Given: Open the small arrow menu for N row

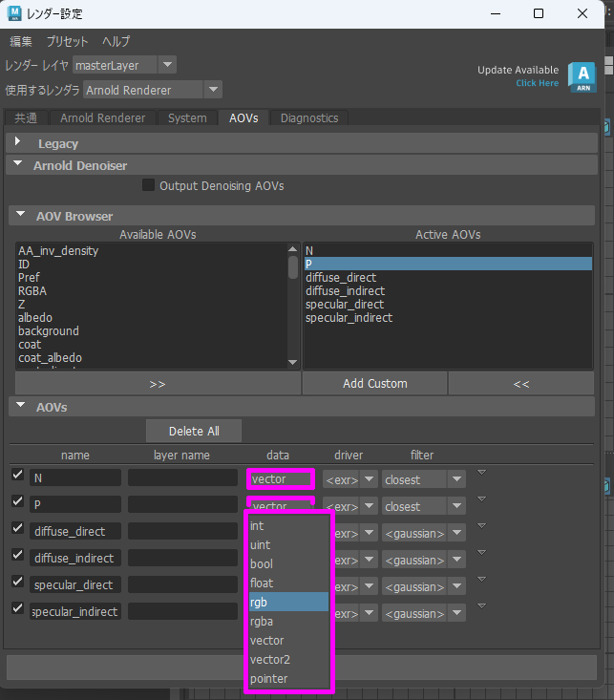Looking at the screenshot, I should pos(481,473).
